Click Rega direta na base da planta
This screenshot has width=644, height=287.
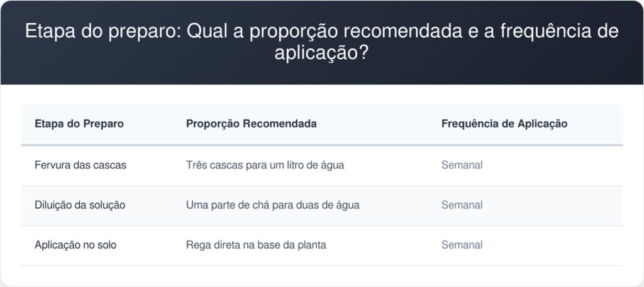[256, 245]
